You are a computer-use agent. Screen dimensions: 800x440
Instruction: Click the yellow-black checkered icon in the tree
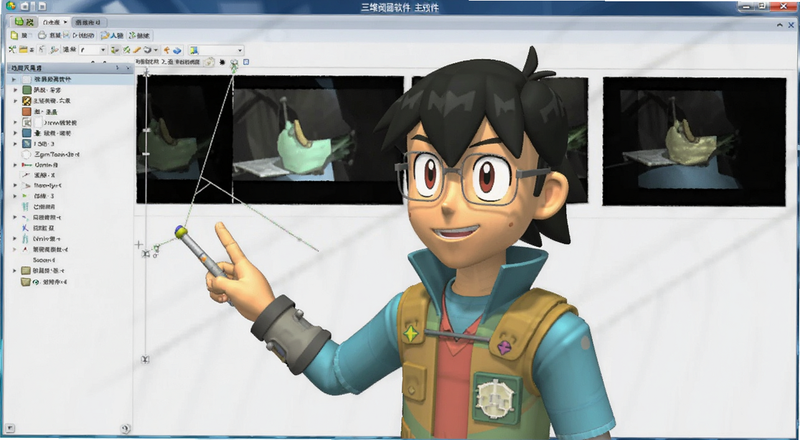[x=27, y=101]
